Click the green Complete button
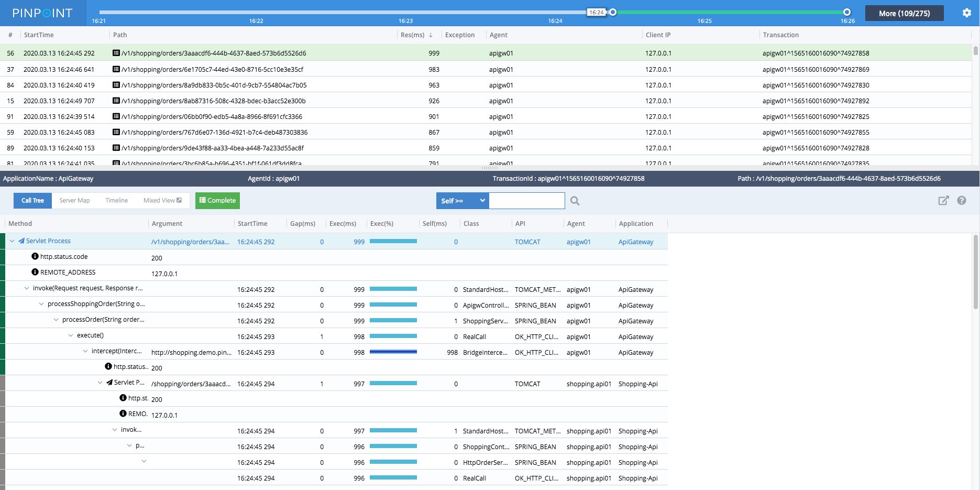 coord(217,200)
